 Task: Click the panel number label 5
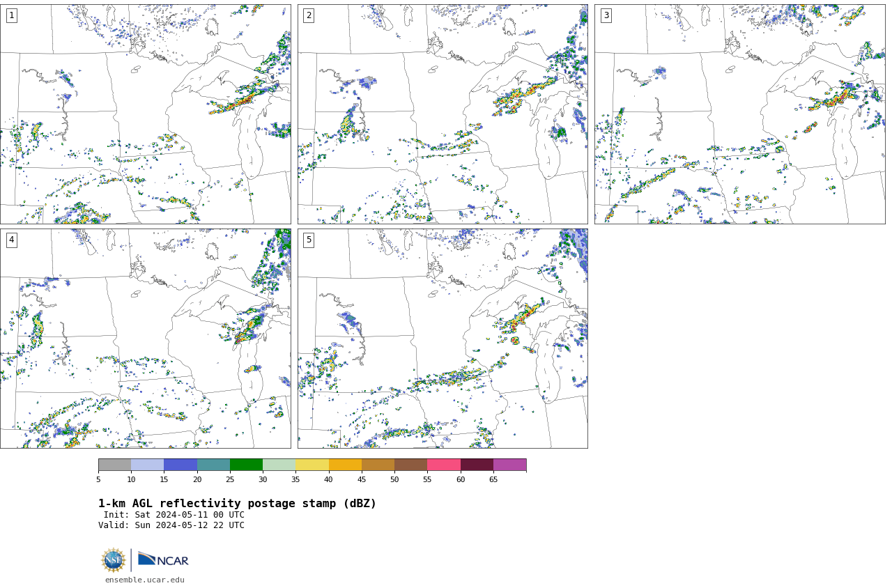(309, 240)
